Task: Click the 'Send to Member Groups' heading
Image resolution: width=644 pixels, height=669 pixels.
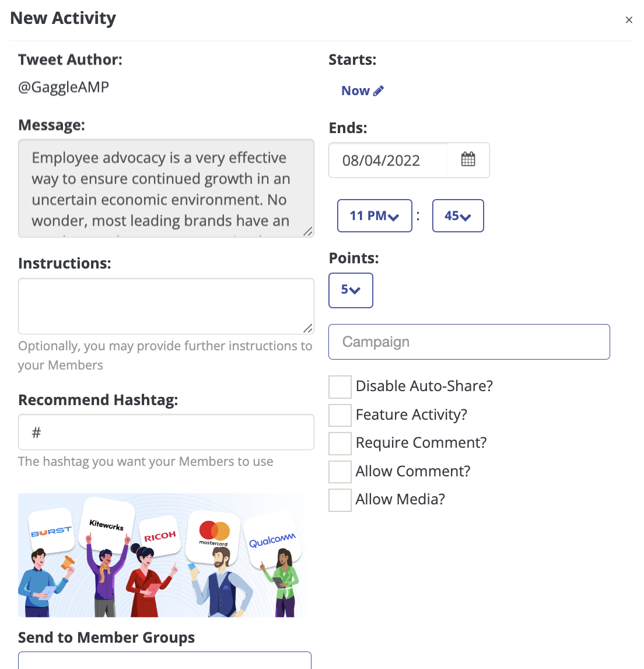Action: click(107, 637)
